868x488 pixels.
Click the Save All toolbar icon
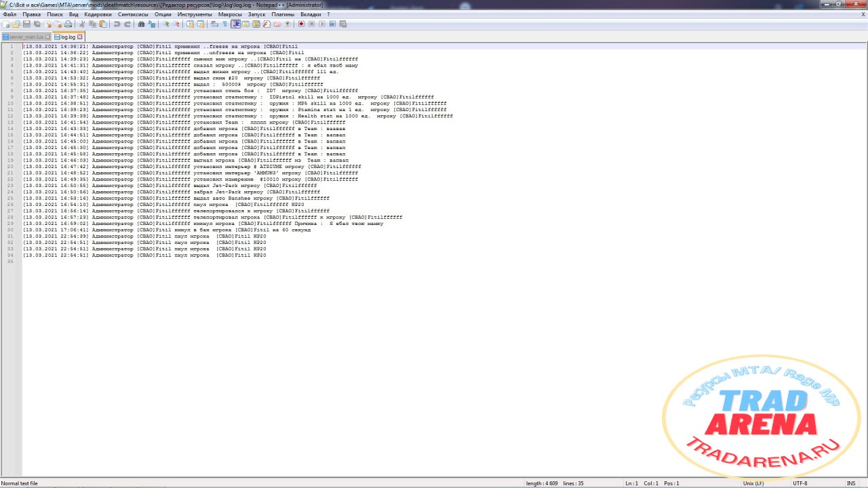37,24
